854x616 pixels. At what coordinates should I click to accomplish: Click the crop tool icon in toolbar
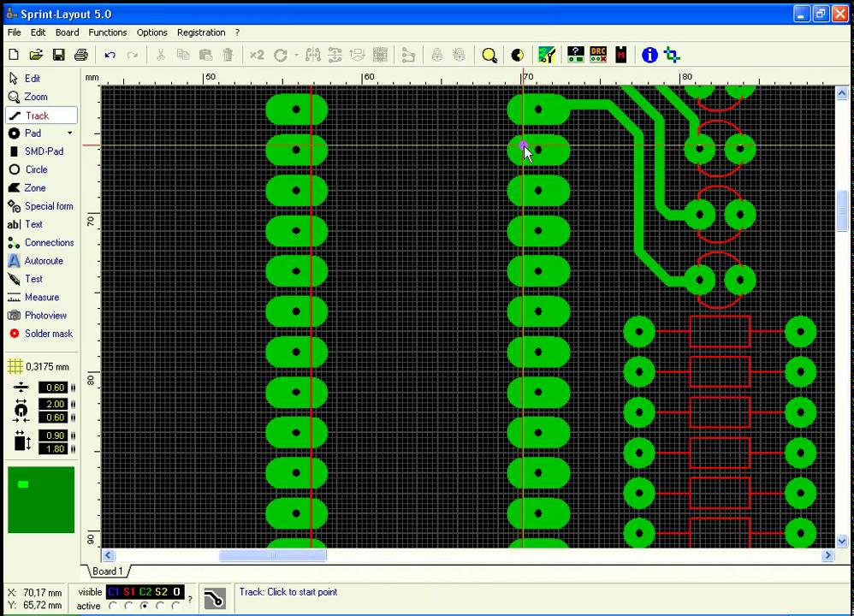[x=672, y=55]
